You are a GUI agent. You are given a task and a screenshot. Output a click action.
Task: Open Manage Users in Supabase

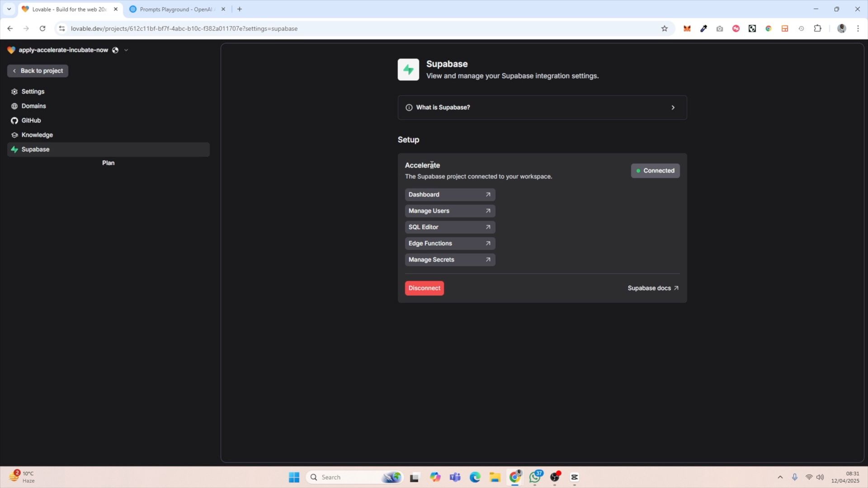pyautogui.click(x=450, y=211)
